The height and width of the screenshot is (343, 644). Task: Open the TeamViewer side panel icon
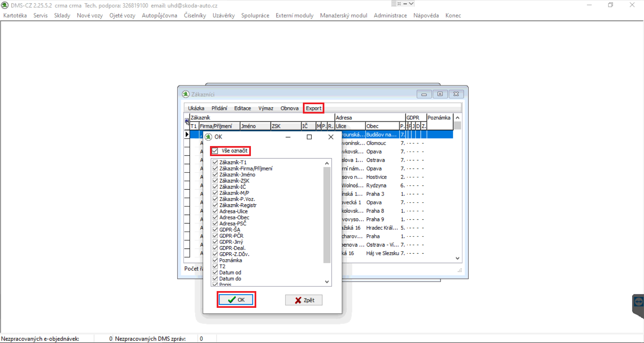pos(638,302)
